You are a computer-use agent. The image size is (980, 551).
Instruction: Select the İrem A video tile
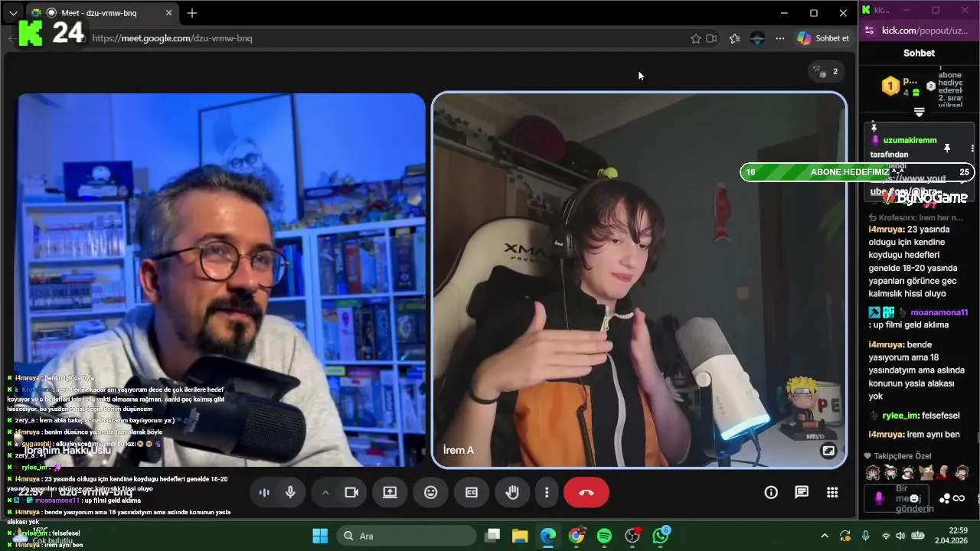(639, 279)
